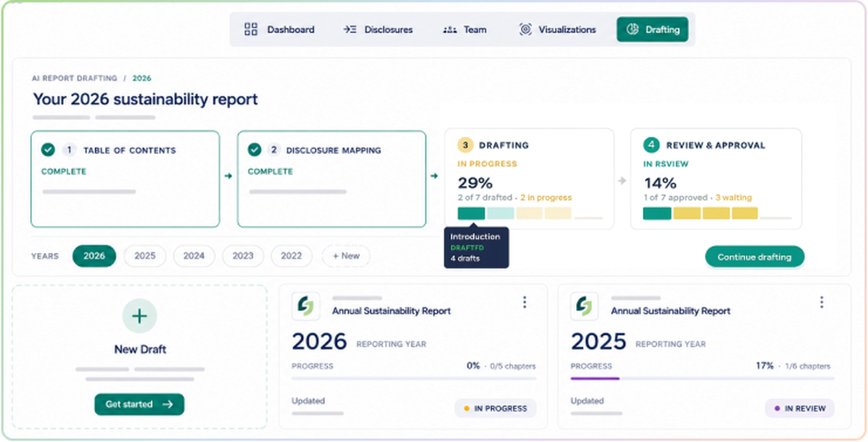Screen dimensions: 868x442
Task: Open the 2026 report three-dot menu
Action: (x=524, y=302)
